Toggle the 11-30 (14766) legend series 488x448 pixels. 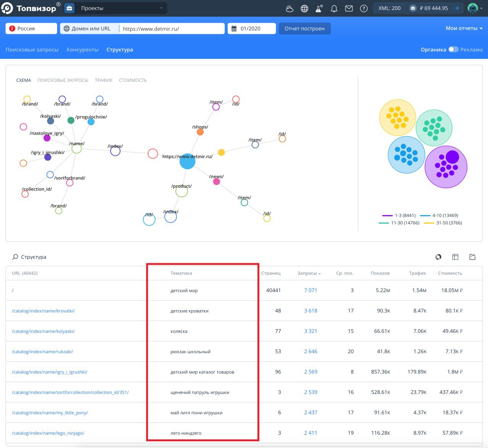click(x=399, y=223)
